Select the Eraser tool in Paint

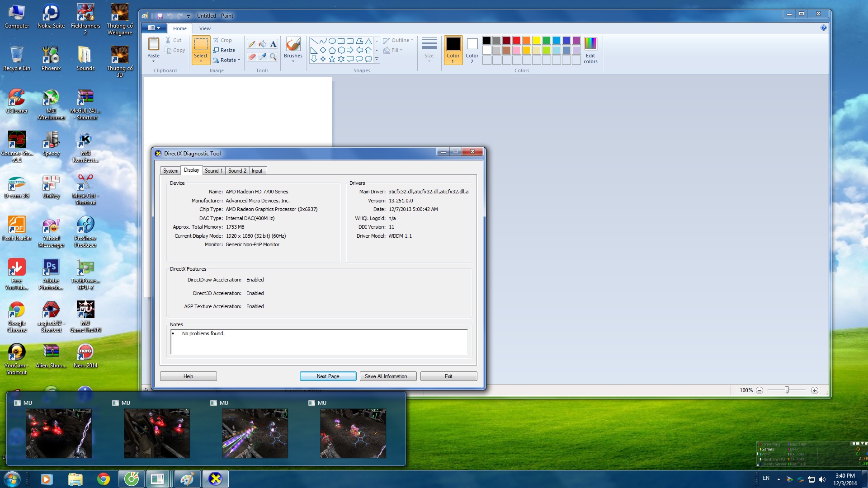click(x=252, y=56)
